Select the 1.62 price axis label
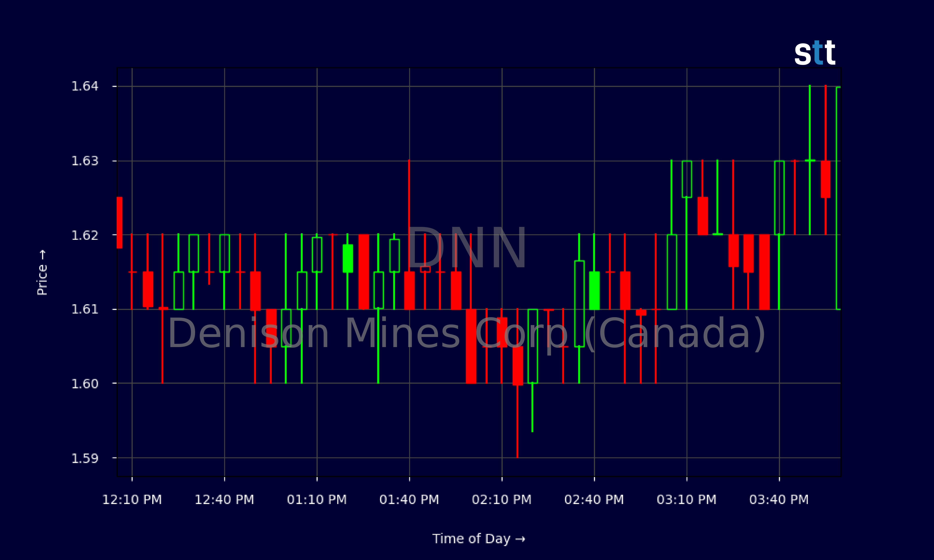The width and height of the screenshot is (934, 560). tap(85, 235)
